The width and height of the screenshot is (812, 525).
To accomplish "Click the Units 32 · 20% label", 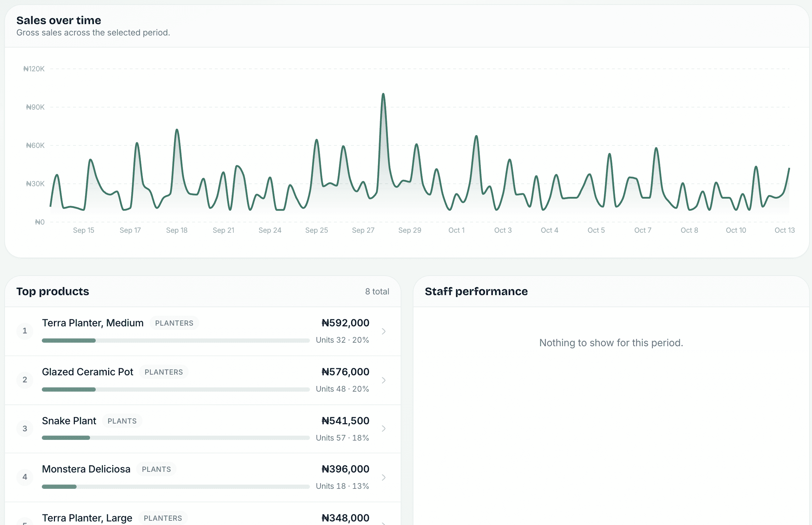I will 343,340.
